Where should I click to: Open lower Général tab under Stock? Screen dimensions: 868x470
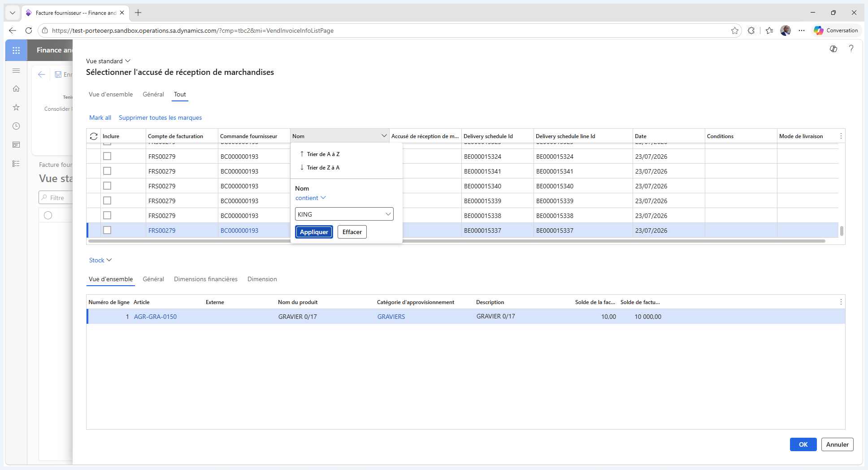coord(153,279)
